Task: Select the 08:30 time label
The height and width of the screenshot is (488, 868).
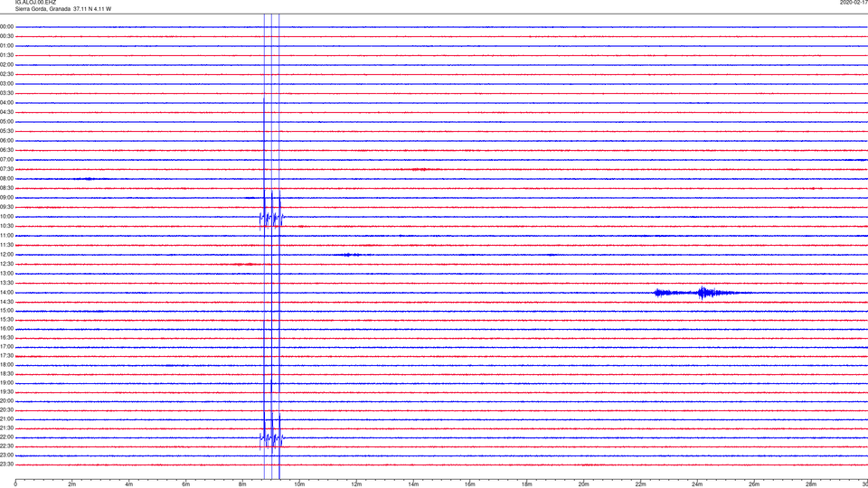Action: 6,188
